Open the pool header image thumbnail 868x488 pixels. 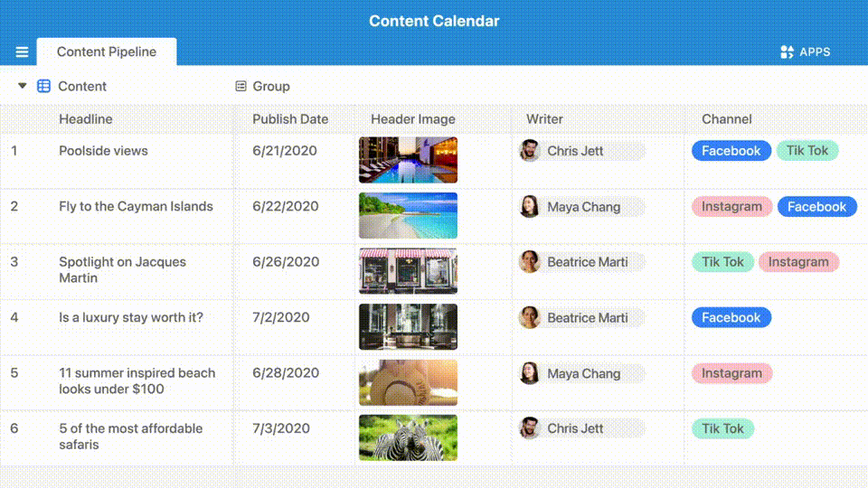point(408,160)
